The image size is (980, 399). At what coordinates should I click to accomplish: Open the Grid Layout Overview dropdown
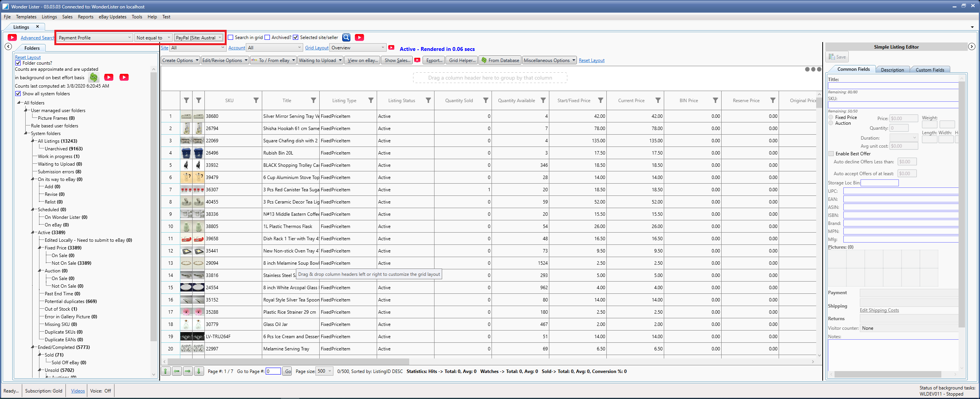[x=358, y=48]
